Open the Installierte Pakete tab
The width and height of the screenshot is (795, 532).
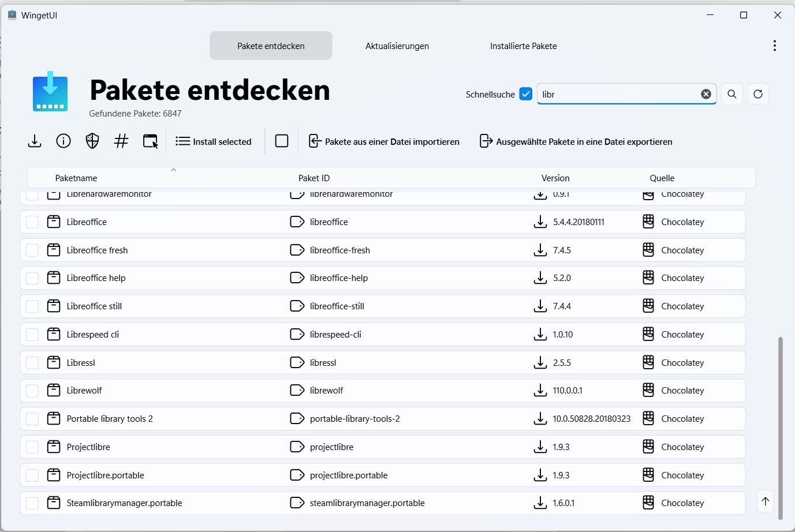coord(523,46)
